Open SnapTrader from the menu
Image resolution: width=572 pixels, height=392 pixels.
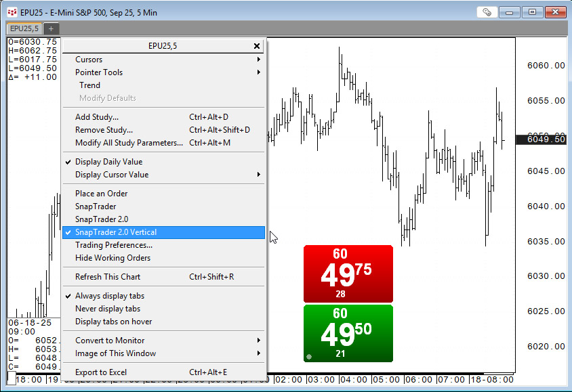(164, 206)
